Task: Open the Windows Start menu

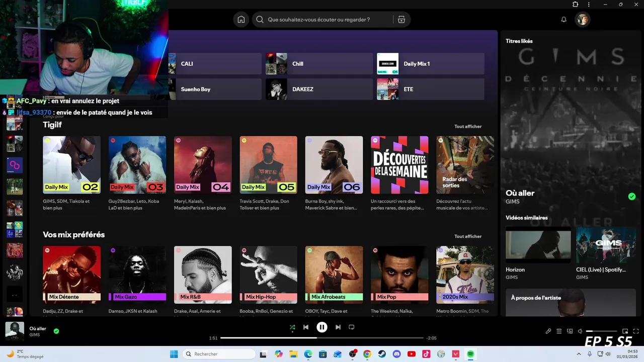Action: [174, 354]
